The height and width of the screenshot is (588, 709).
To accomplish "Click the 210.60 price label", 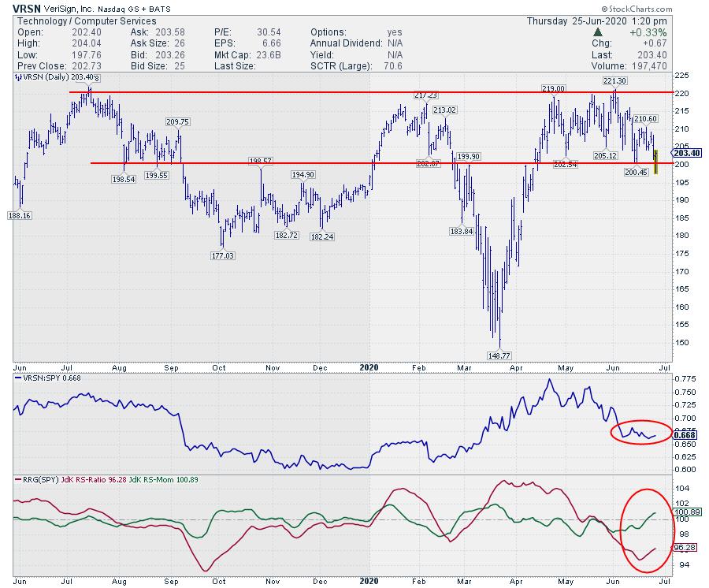I will click(645, 118).
